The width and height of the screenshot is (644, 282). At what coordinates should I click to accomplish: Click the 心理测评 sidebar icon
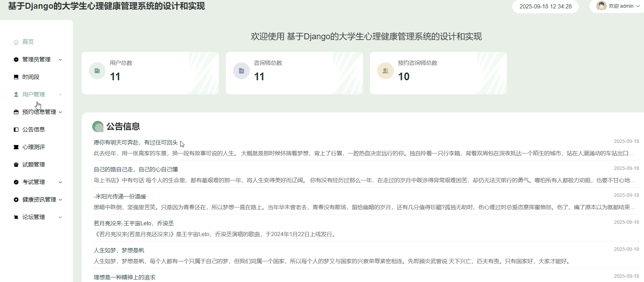16,147
